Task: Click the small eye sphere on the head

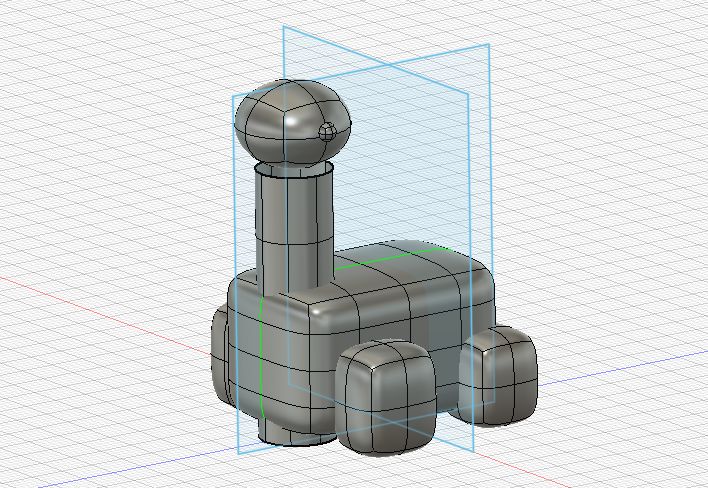Action: [x=327, y=132]
